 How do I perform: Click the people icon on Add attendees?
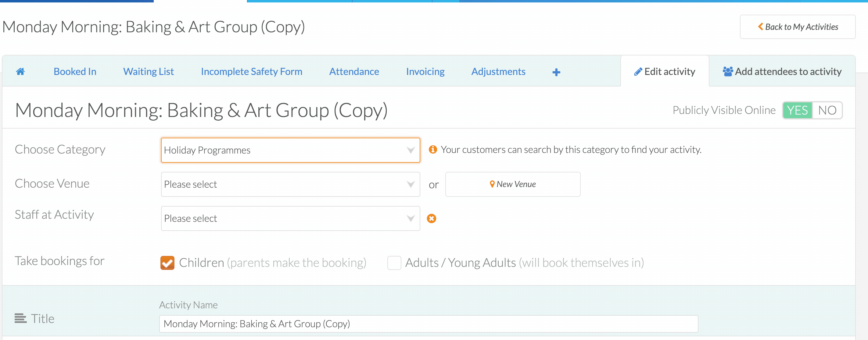pyautogui.click(x=727, y=71)
